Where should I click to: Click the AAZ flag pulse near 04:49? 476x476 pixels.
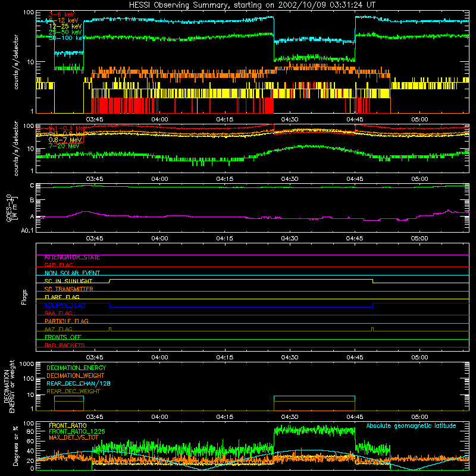coord(372,329)
